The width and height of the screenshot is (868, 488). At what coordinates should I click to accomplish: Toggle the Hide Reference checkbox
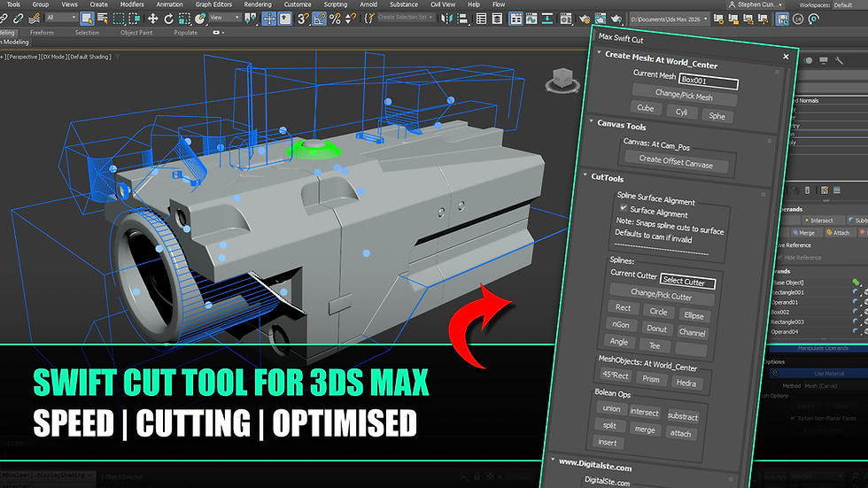780,257
